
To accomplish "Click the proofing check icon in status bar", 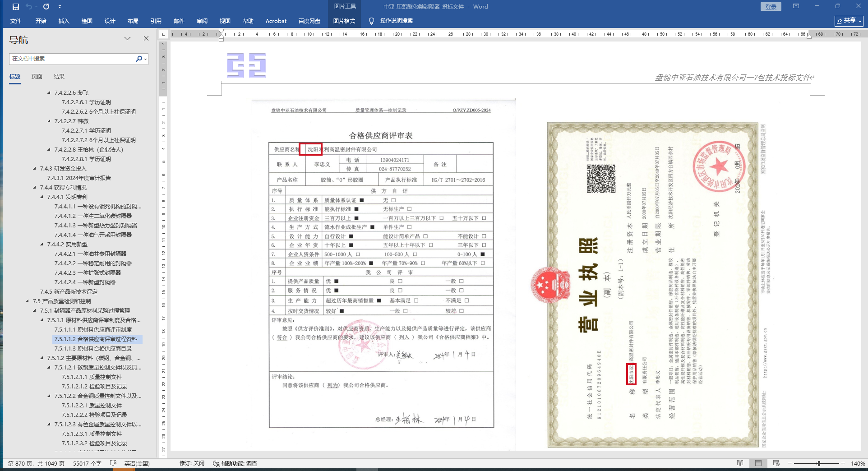I will coord(113,464).
